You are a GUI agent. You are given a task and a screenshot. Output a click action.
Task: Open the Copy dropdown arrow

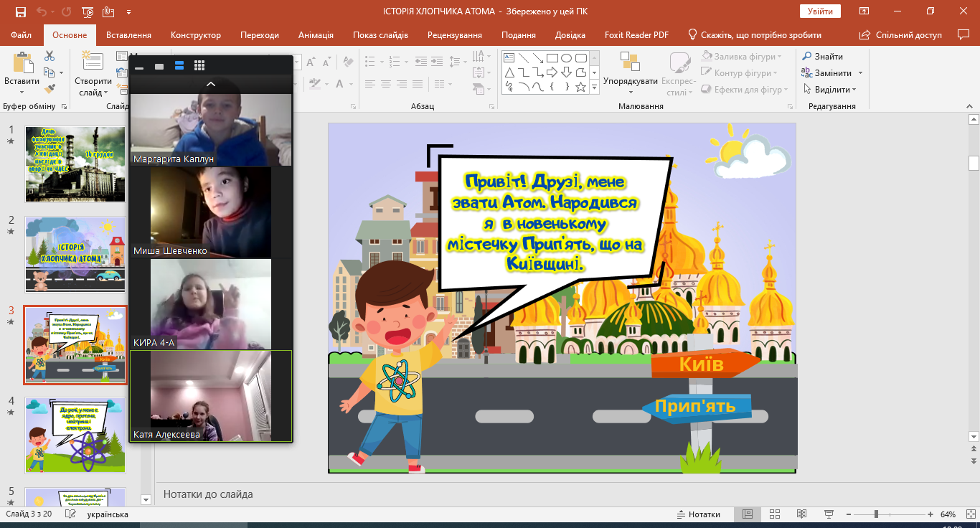tap(61, 72)
